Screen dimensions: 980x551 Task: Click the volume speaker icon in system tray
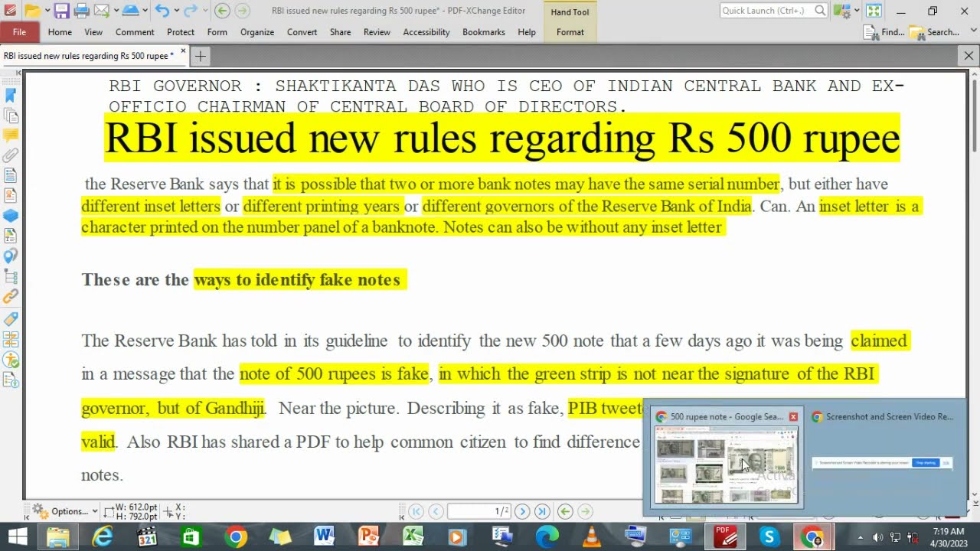[x=877, y=537]
